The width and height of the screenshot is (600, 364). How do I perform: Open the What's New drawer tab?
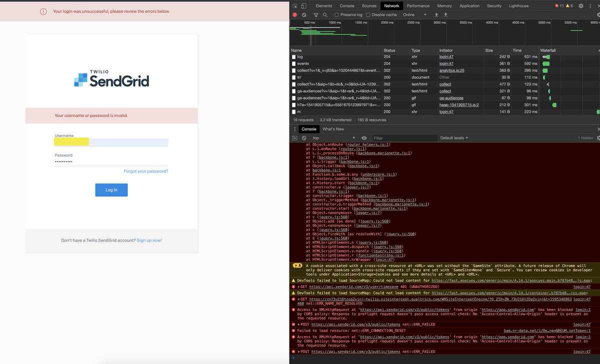(333, 129)
